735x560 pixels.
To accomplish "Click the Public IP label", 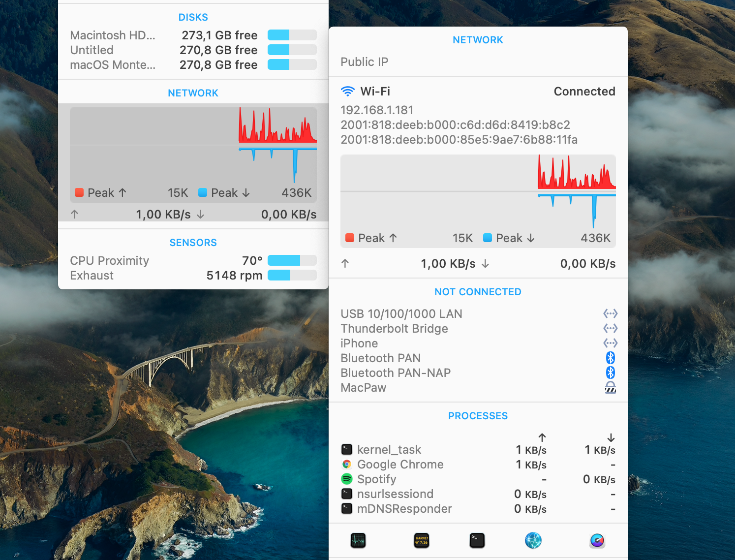I will click(364, 62).
